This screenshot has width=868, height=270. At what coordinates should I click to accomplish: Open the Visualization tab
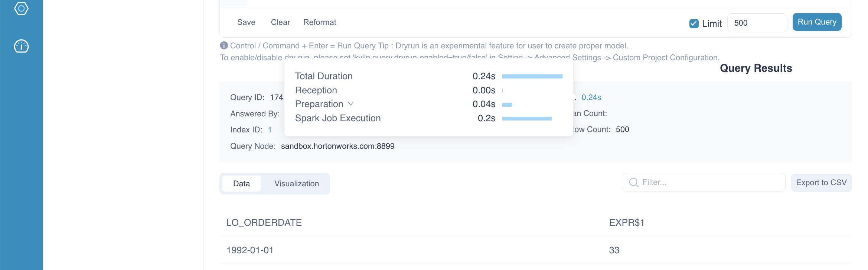coord(296,184)
